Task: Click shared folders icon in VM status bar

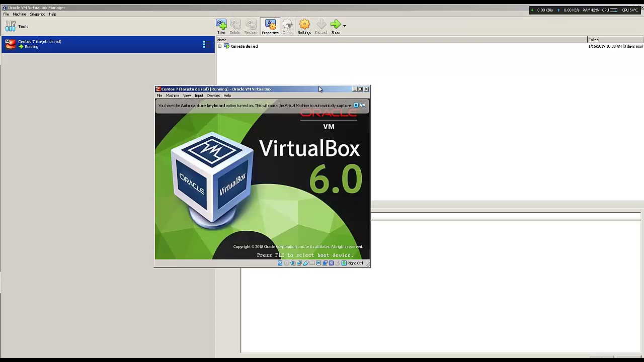Action: [x=312, y=263]
